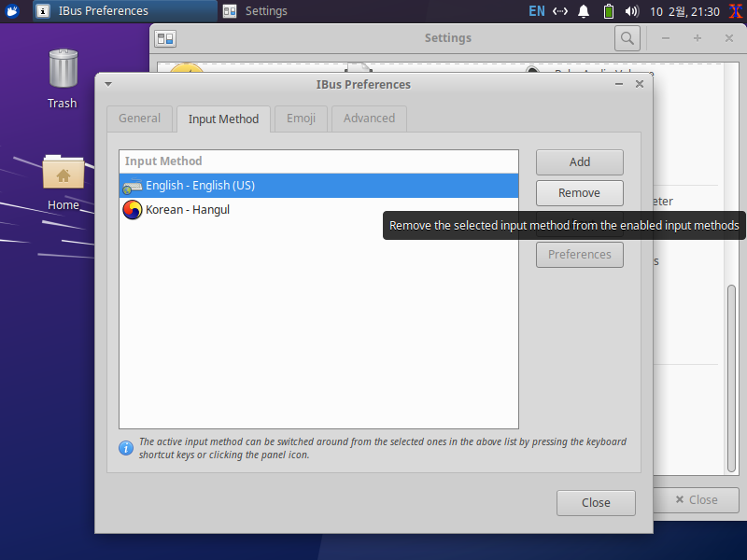The image size is (747, 560).
Task: Open the Emoji tab
Action: (301, 119)
